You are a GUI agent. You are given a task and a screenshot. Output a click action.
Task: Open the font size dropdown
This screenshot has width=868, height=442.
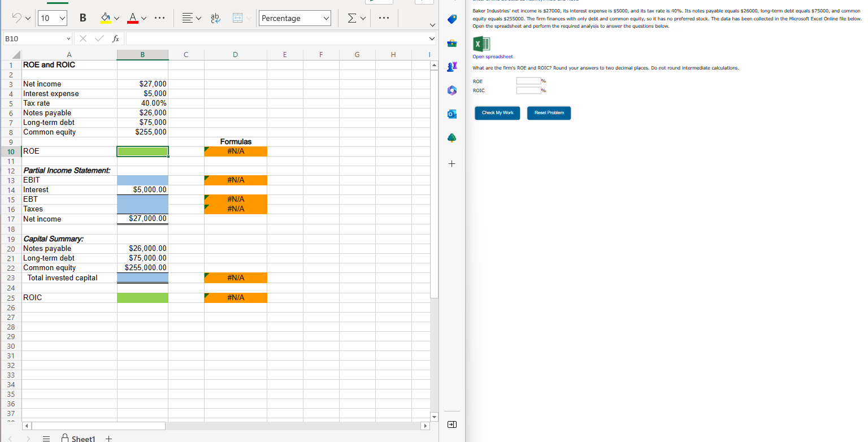52,18
